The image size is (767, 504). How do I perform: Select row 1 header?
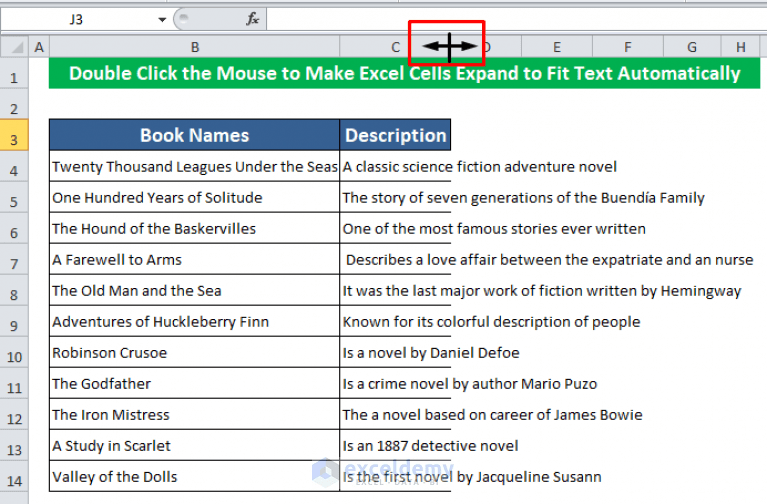pyautogui.click(x=14, y=73)
